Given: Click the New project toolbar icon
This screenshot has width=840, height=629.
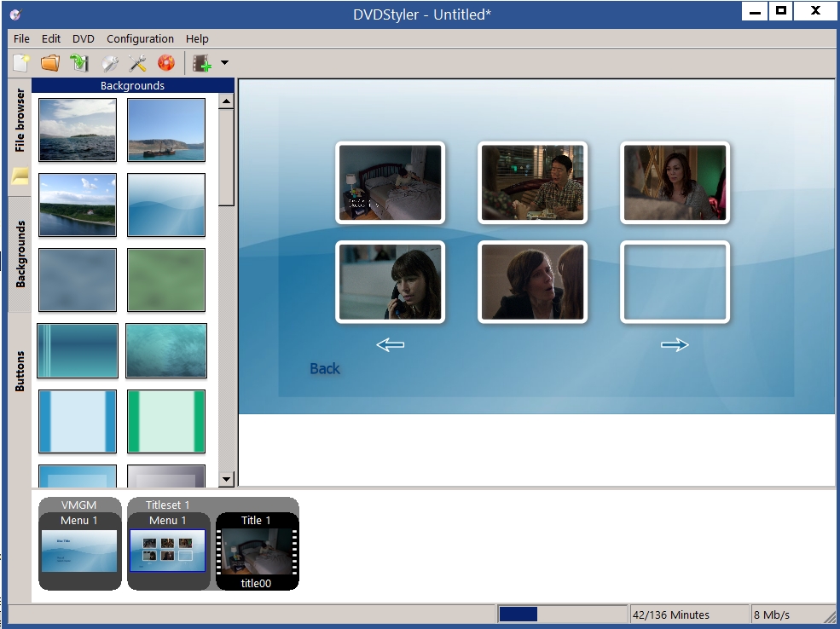Looking at the screenshot, I should 20,62.
